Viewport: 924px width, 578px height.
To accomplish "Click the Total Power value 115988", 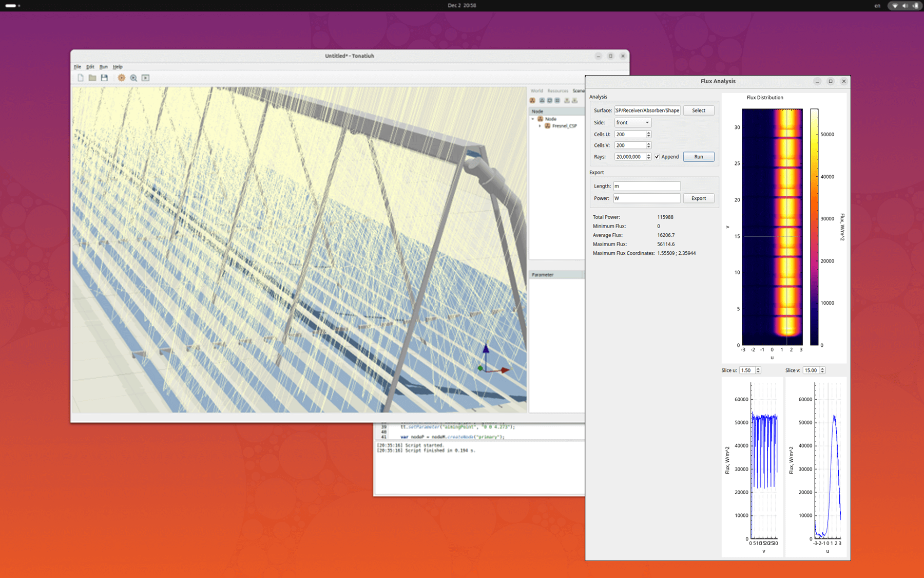I will pos(665,217).
